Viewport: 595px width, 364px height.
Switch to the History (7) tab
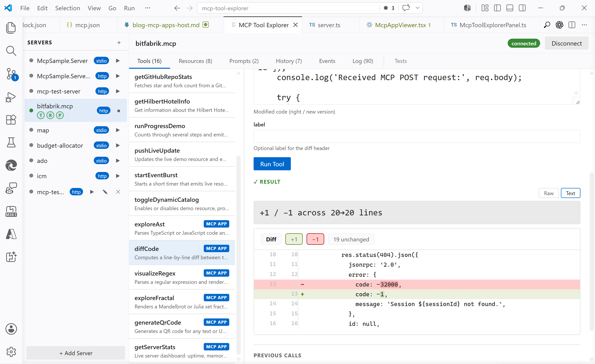tap(289, 61)
